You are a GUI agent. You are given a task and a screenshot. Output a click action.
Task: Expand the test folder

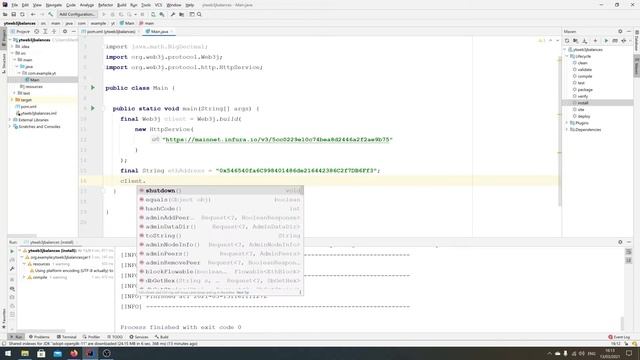[x=15, y=93]
